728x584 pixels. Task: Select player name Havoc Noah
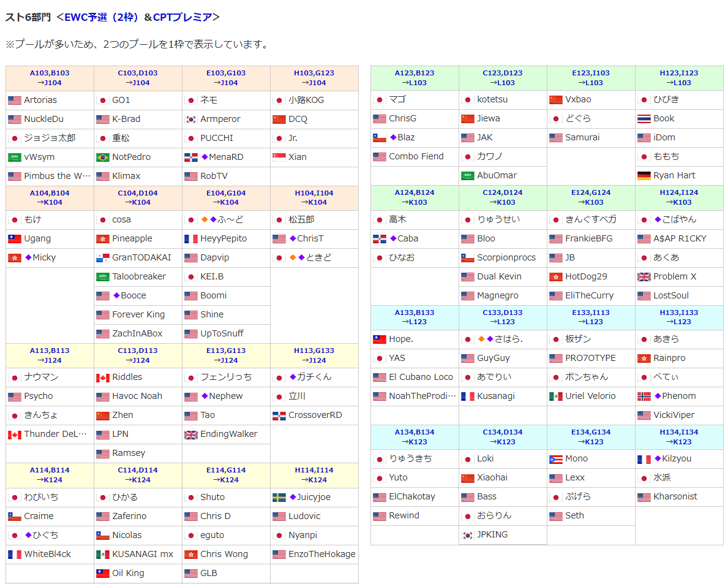137,396
